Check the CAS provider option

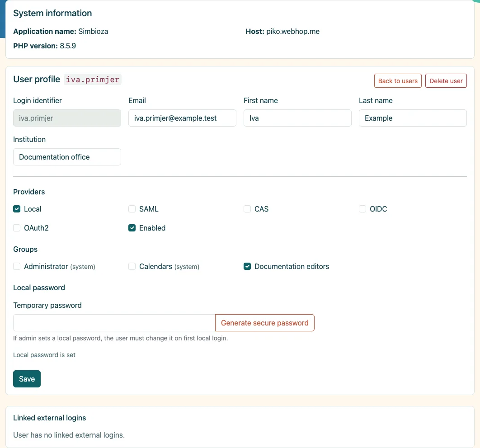click(x=247, y=209)
